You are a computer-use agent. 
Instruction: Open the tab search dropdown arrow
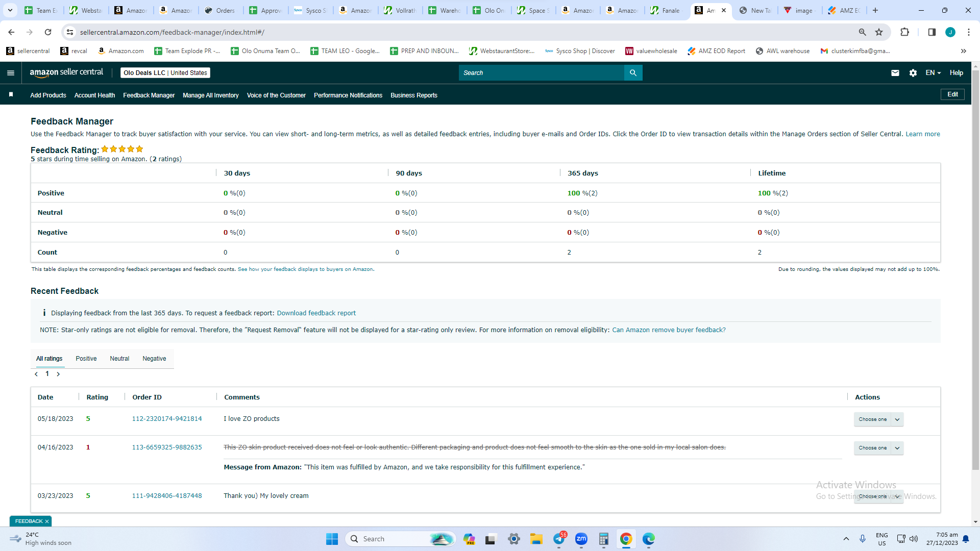tap(10, 10)
